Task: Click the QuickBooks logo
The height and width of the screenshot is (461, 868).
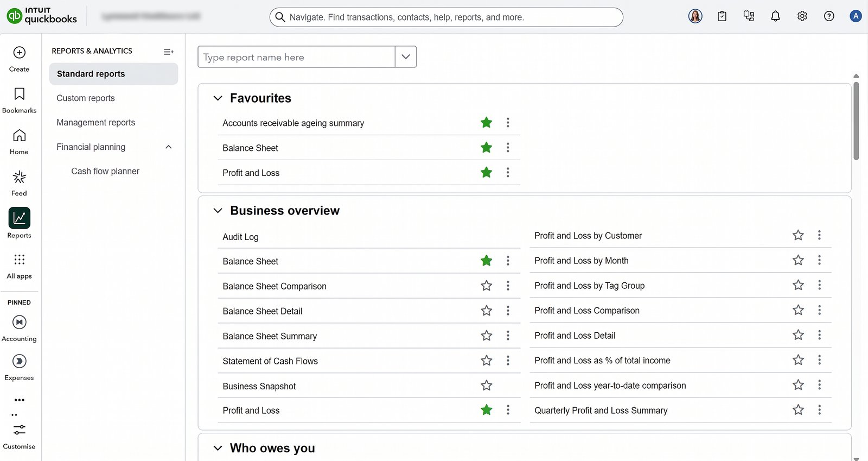Action: (x=42, y=16)
